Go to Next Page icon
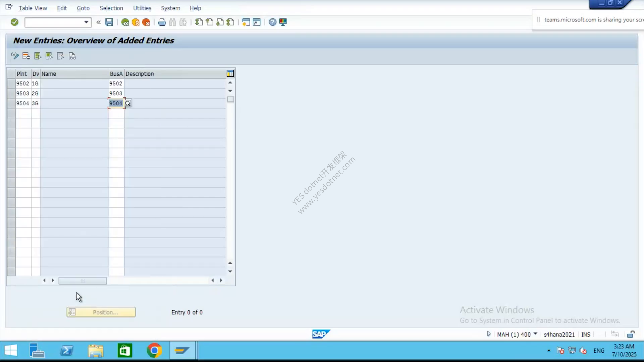The image size is (644, 362). pos(220,22)
